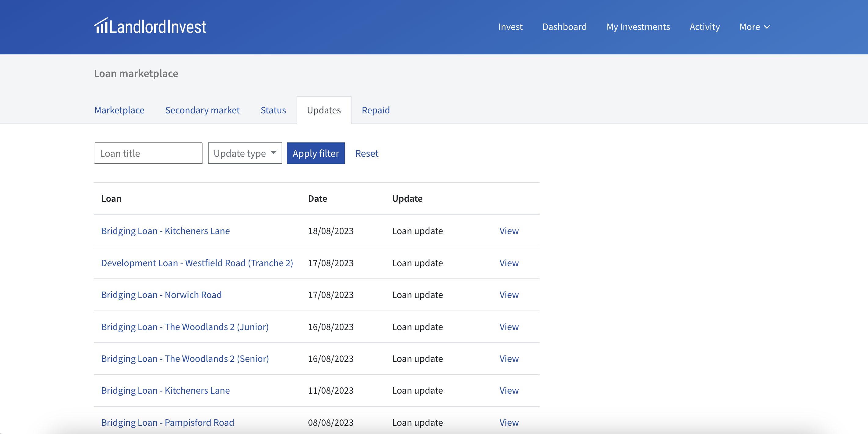Click the Loan marketplace heading
Viewport: 868px width, 434px height.
pos(136,73)
